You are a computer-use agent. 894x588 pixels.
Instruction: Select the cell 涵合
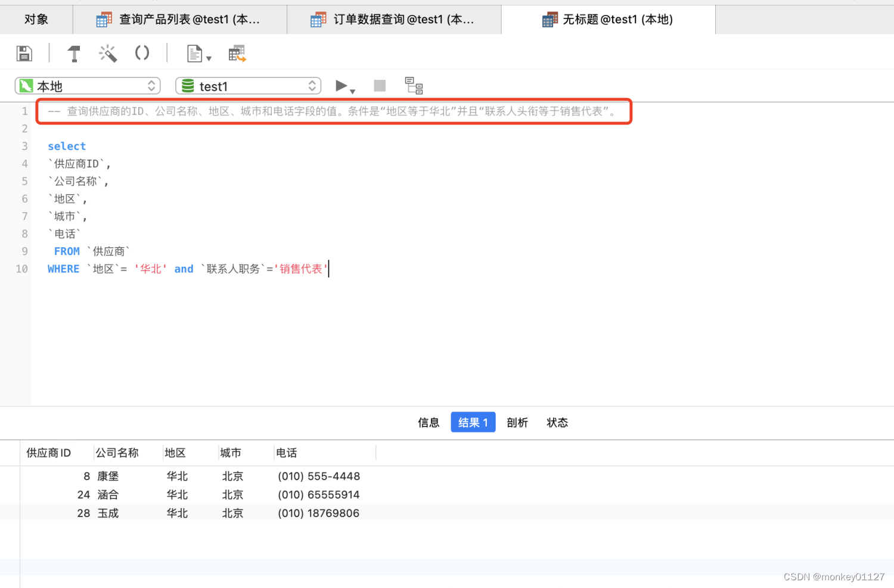(108, 494)
